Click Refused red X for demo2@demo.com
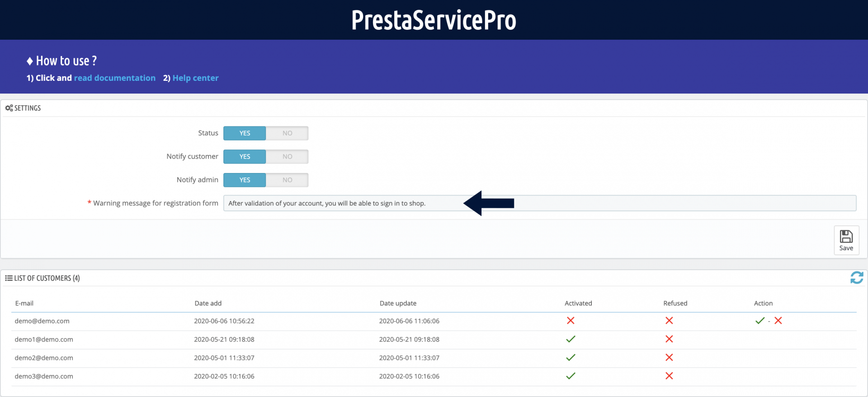This screenshot has width=868, height=397. coord(669,357)
